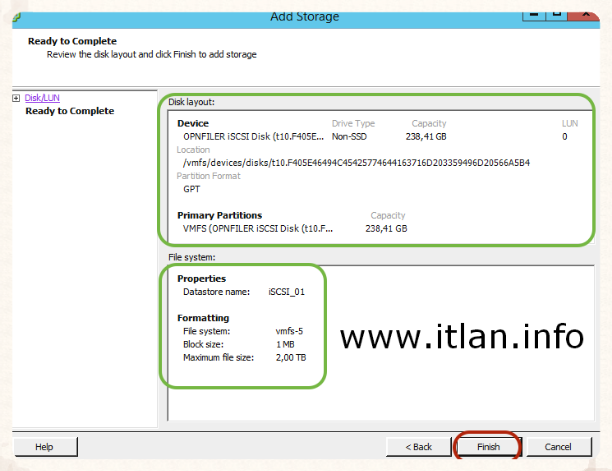Click the Finish button
This screenshot has width=612, height=471.
pyautogui.click(x=487, y=446)
